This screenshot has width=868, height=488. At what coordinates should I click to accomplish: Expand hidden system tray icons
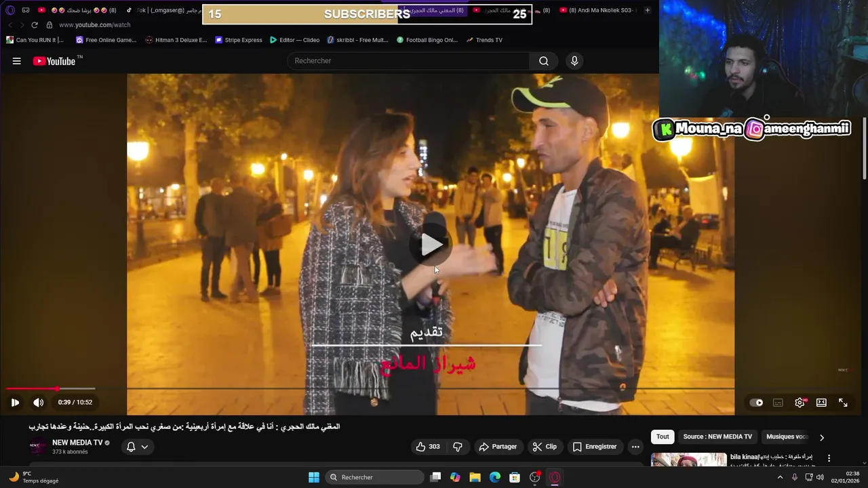tap(780, 477)
